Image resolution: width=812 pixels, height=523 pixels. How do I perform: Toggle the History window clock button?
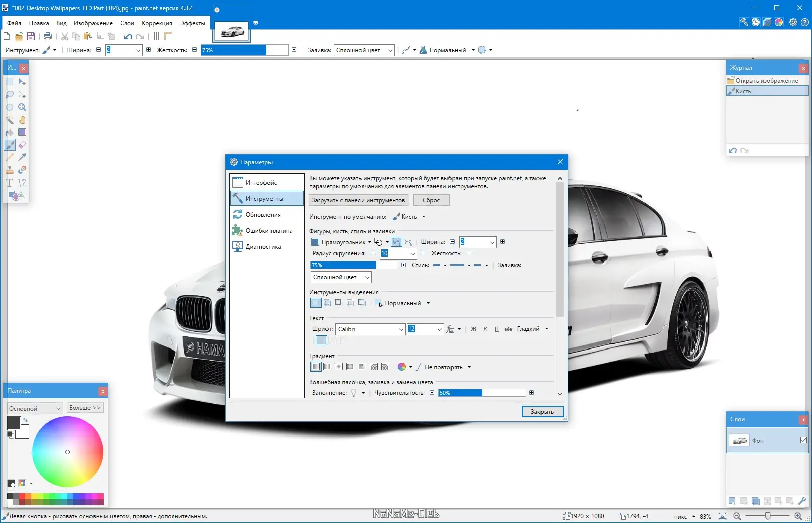(x=755, y=22)
